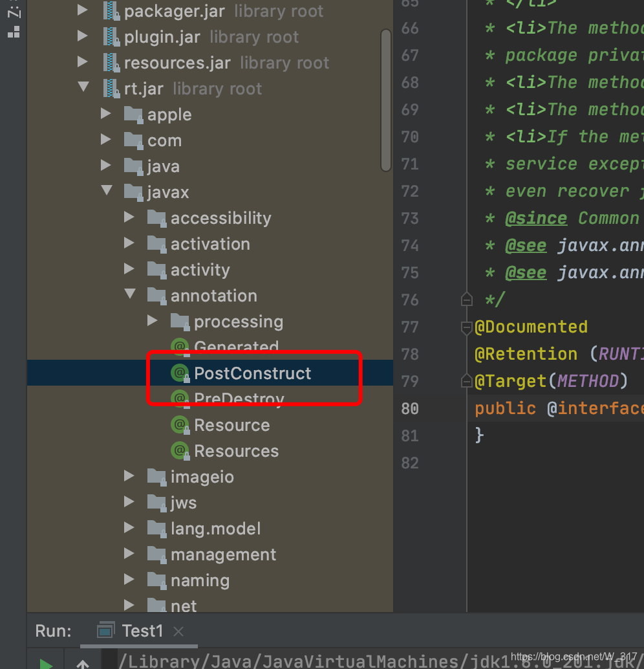Click the activation folder icon
644x669 pixels.
pos(156,244)
